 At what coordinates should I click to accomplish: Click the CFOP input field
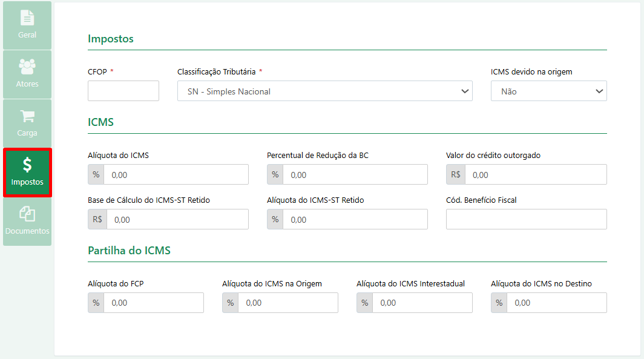tap(123, 91)
